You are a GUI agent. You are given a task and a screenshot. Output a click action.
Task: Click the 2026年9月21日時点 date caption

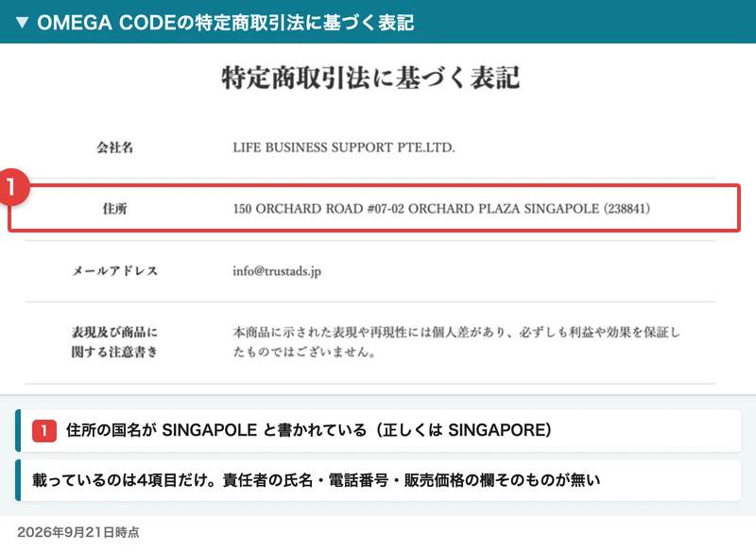78,532
